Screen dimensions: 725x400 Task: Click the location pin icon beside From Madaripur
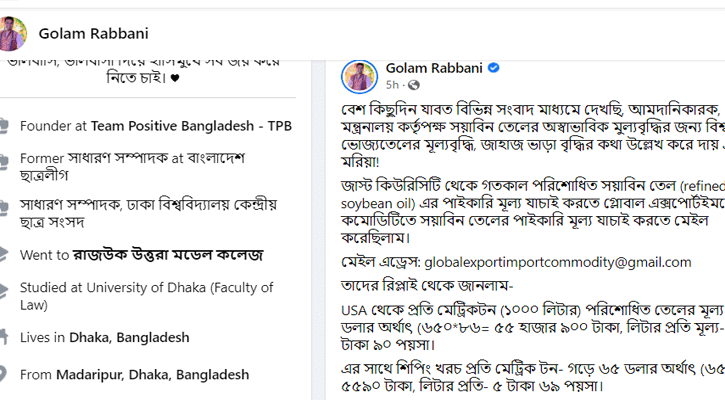point(5,375)
